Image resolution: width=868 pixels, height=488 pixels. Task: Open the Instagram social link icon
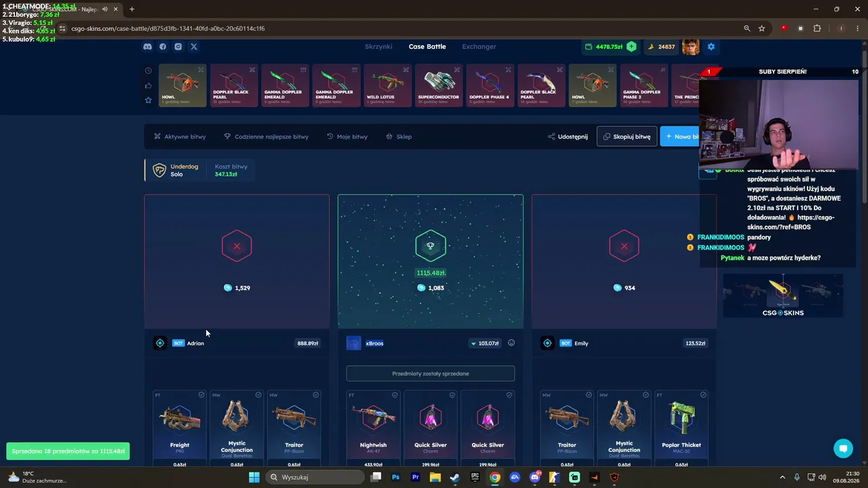tap(178, 47)
